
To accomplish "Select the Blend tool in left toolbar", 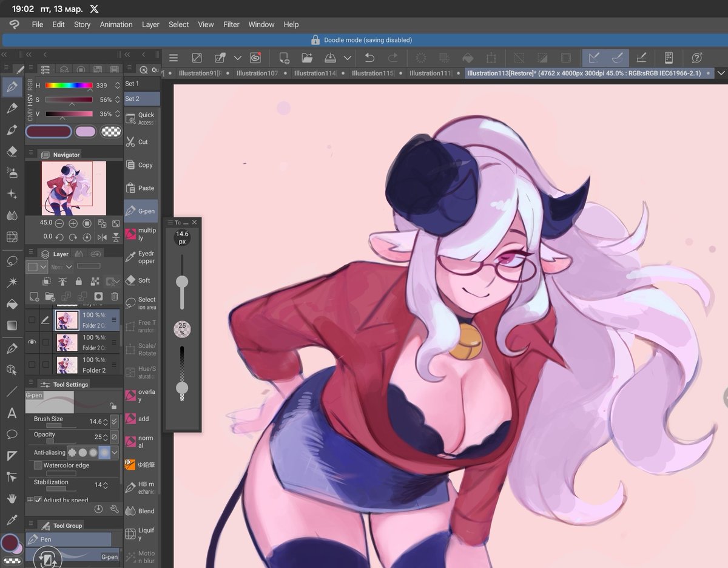I will [12, 215].
